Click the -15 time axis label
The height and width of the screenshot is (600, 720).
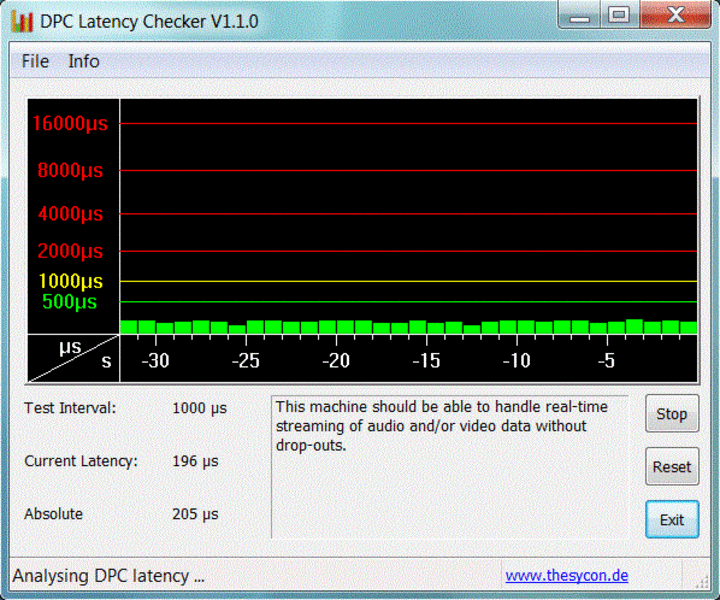[x=426, y=361]
